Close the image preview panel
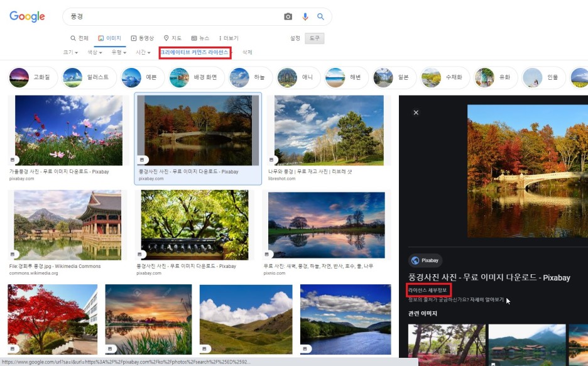Viewport: 588px width, 366px height. [x=416, y=113]
